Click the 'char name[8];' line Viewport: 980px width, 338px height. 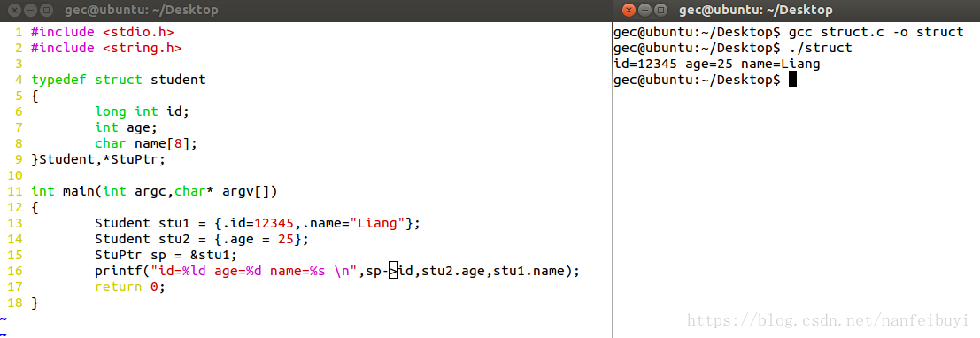pyautogui.click(x=145, y=143)
